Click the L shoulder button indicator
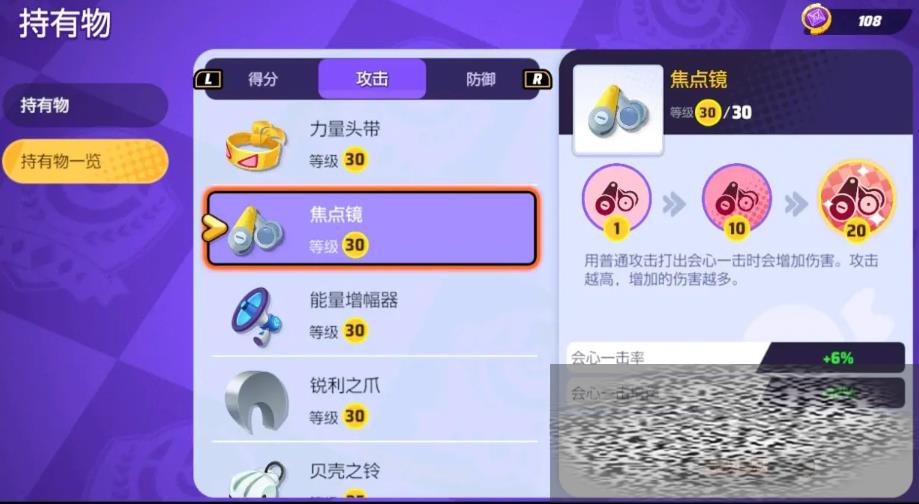 click(208, 79)
